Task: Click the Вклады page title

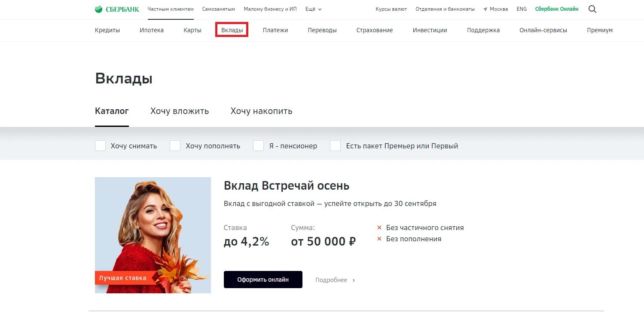Action: pyautogui.click(x=124, y=79)
